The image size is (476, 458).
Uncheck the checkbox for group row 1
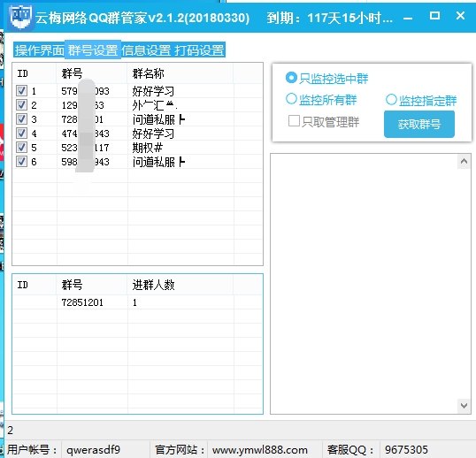click(x=21, y=91)
